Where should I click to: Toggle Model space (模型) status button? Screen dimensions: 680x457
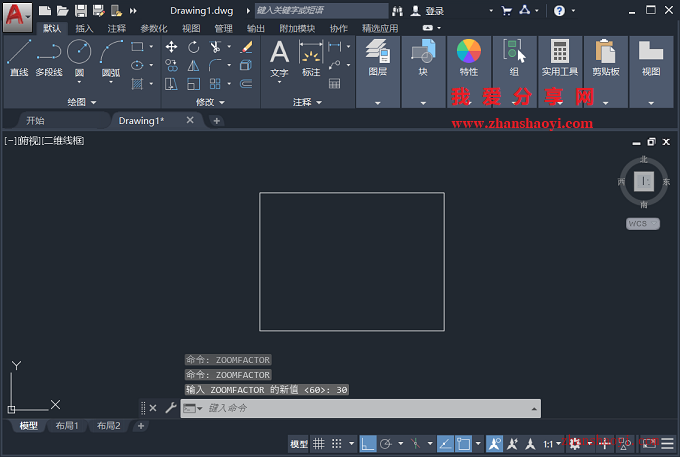point(299,444)
